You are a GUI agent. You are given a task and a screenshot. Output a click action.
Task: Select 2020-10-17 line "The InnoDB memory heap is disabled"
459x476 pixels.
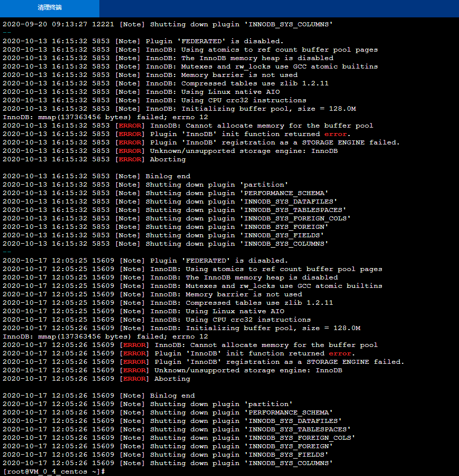point(170,277)
